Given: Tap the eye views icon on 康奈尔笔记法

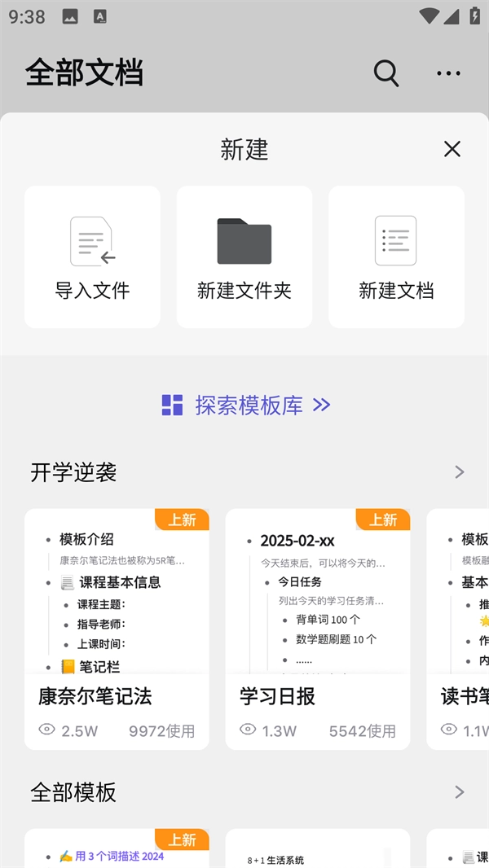Looking at the screenshot, I should pyautogui.click(x=47, y=730).
